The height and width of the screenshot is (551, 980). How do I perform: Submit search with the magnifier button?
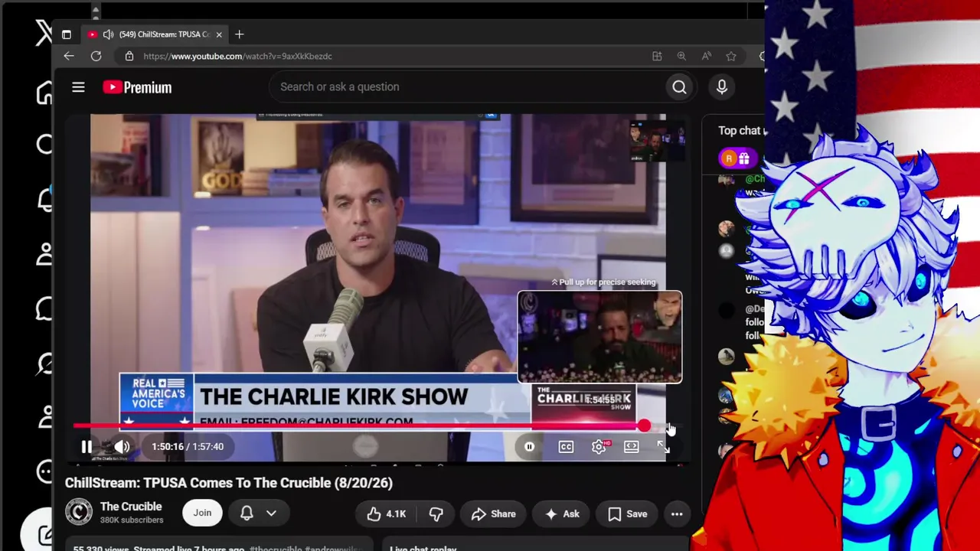[x=679, y=87]
